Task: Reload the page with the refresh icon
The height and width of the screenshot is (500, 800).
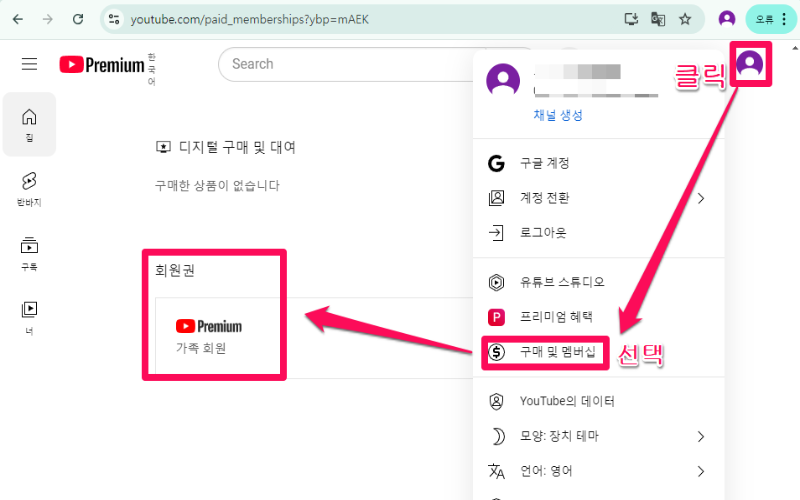Action: pyautogui.click(x=78, y=19)
